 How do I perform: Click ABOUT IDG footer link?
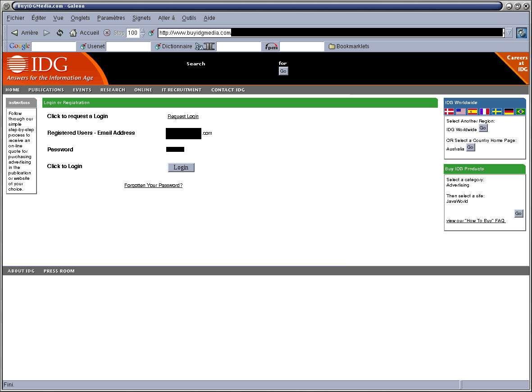pyautogui.click(x=21, y=271)
